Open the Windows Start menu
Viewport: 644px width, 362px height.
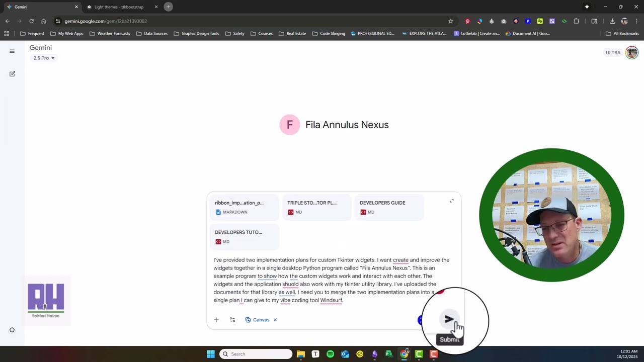click(210, 354)
